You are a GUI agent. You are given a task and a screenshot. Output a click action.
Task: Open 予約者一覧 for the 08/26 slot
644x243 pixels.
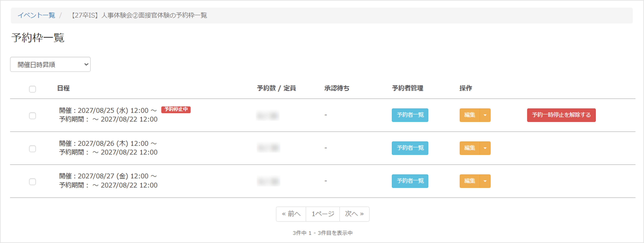click(410, 148)
